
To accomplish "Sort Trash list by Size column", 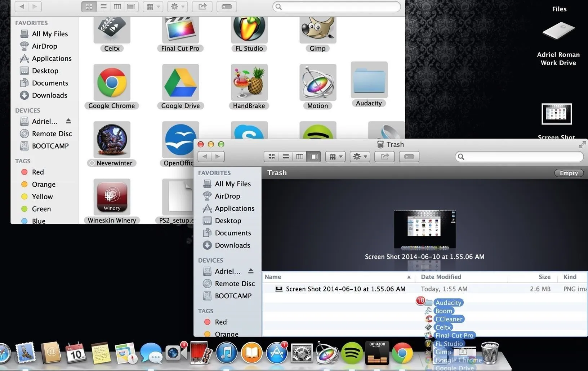I will [x=532, y=277].
